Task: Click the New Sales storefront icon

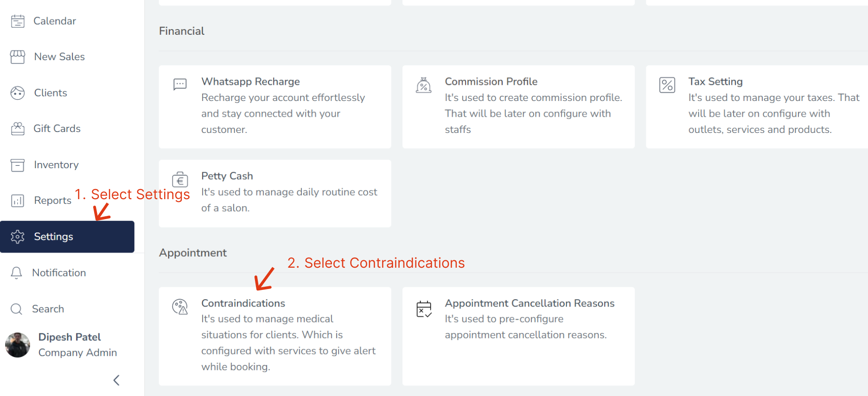Action: tap(18, 57)
